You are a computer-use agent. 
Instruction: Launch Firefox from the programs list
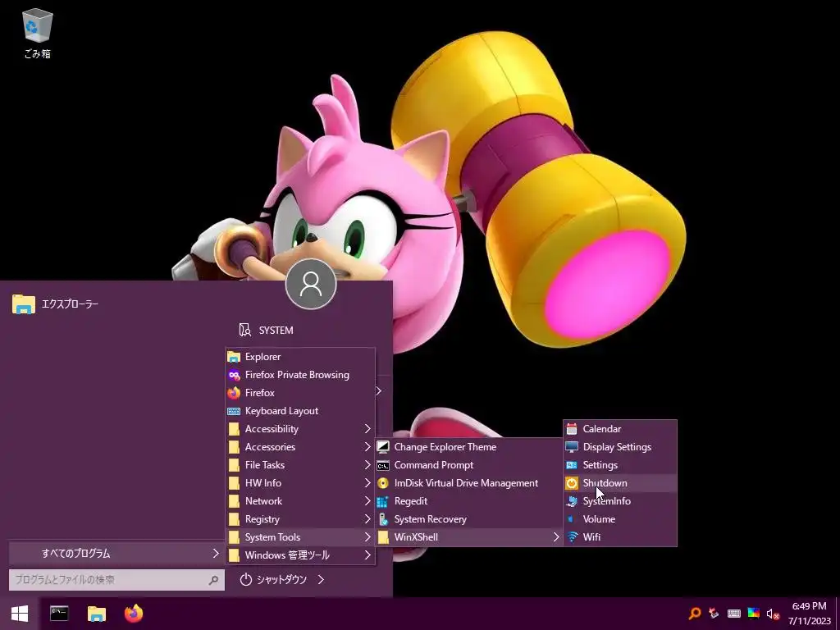coord(300,393)
